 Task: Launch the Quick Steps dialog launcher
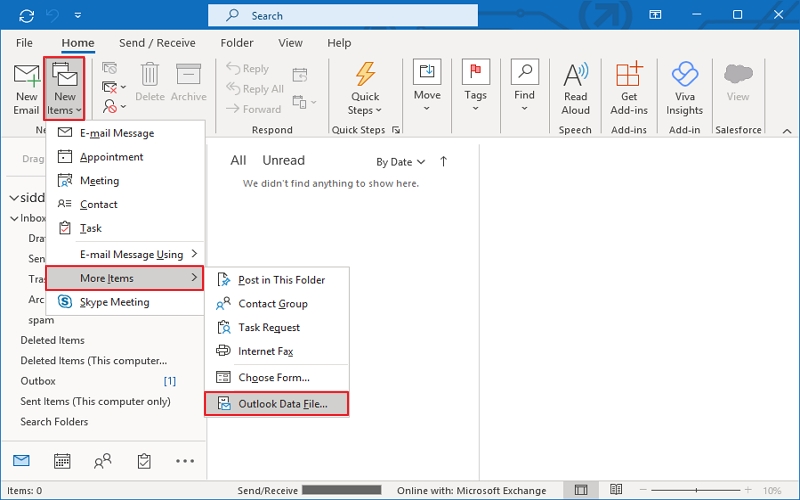pyautogui.click(x=396, y=130)
